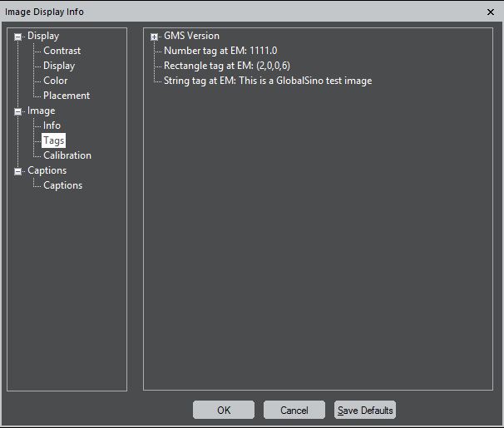
Task: Open the Calibration page under Image
Action: 67,155
